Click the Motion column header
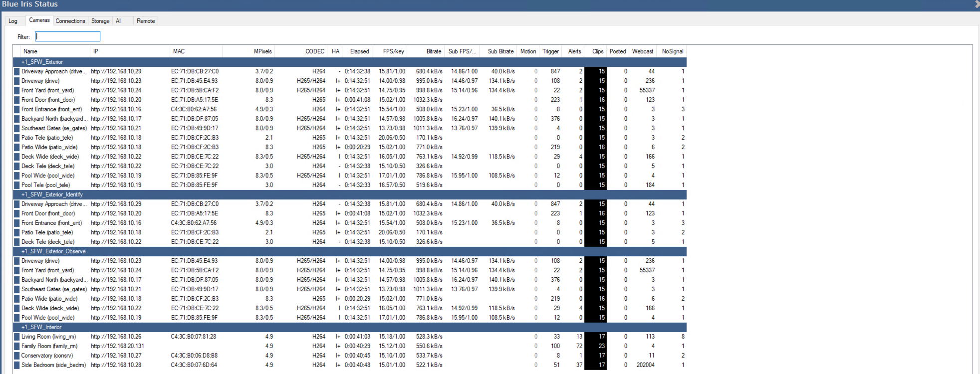This screenshot has width=980, height=374. click(528, 51)
